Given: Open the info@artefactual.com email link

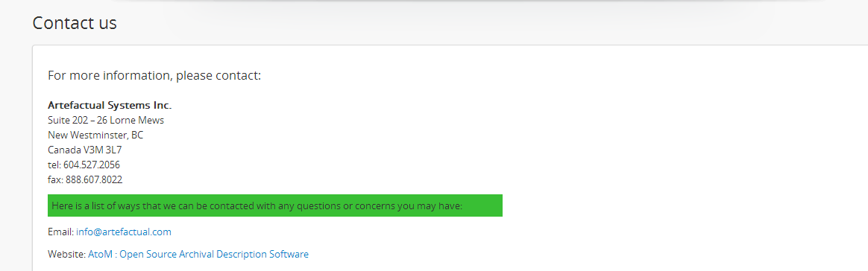Looking at the screenshot, I should 124,232.
